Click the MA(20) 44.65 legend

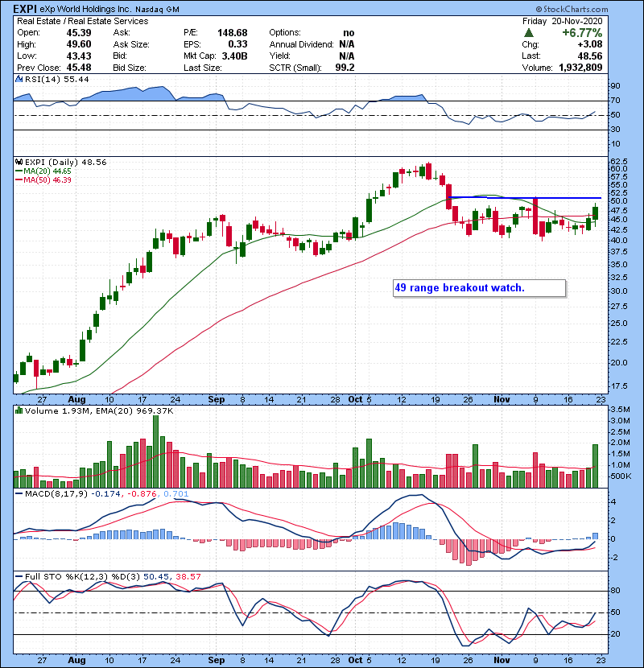point(43,171)
